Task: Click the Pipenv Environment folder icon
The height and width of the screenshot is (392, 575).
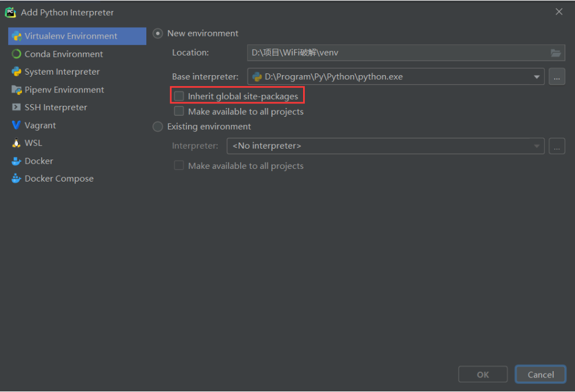Action: click(x=17, y=90)
